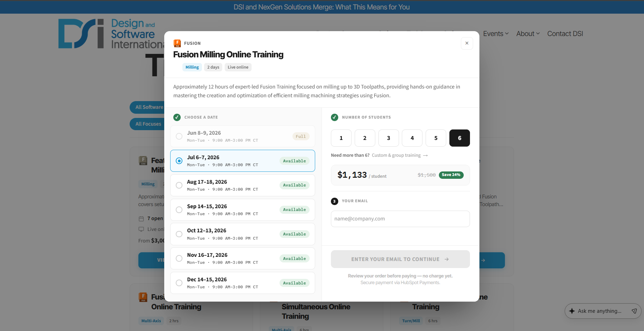
Task: Click the chat sparkle icon
Action: click(572, 311)
